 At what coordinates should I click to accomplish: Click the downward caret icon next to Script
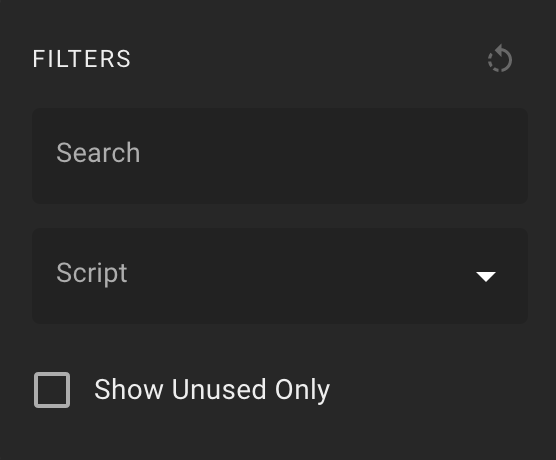coord(486,276)
